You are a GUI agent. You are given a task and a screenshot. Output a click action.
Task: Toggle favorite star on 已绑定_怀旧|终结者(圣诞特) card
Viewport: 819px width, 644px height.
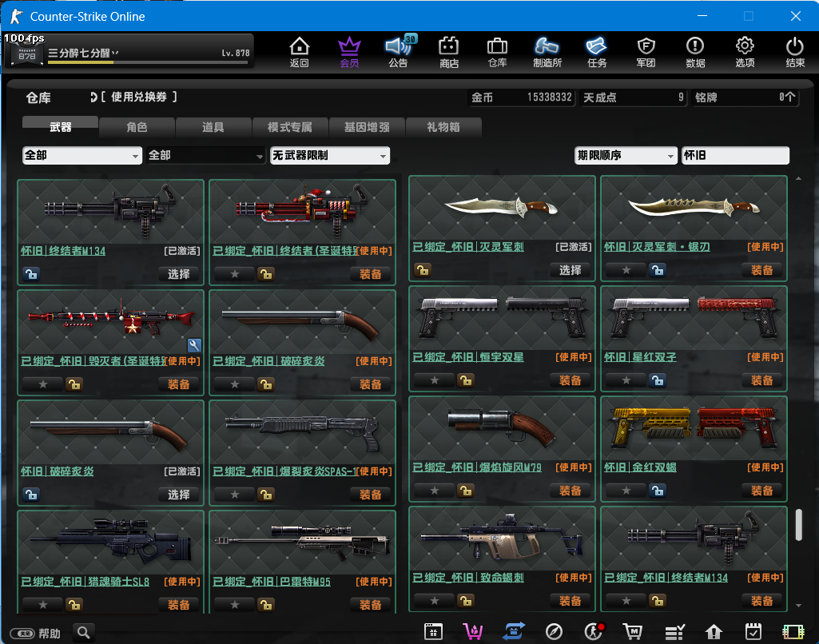235,274
